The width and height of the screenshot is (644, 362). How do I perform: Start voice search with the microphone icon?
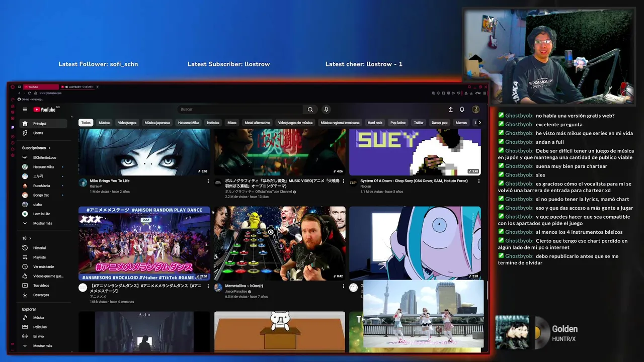[326, 109]
